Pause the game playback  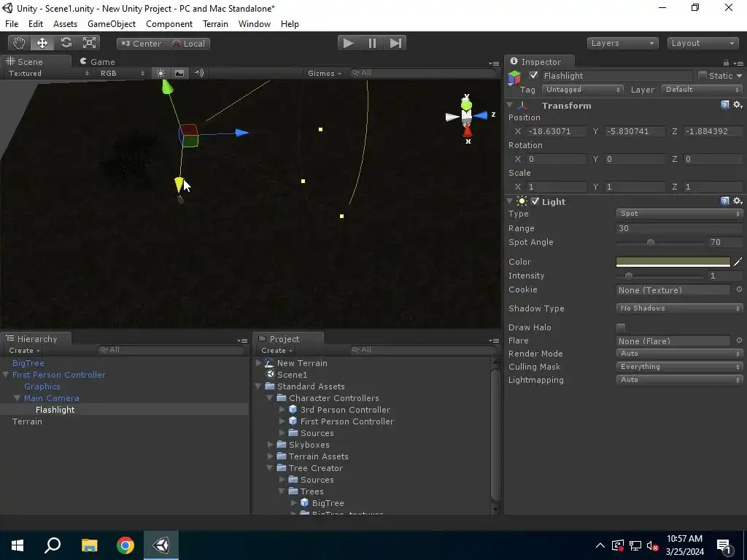372,43
